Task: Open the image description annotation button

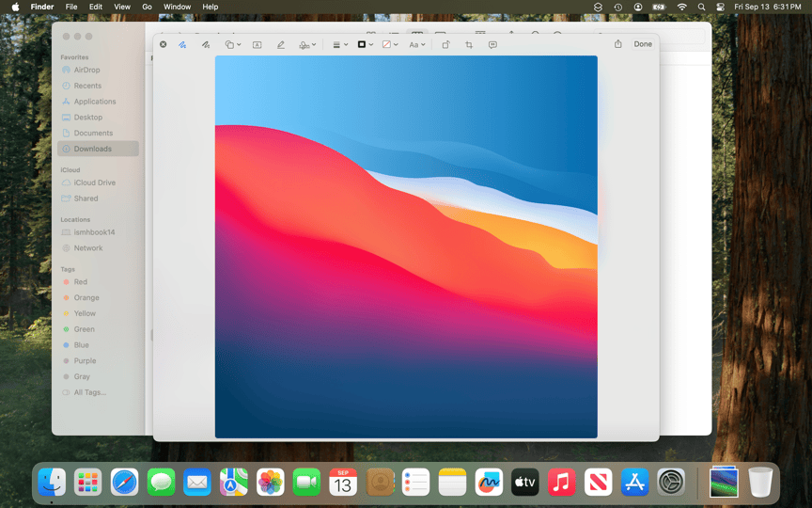Action: [x=492, y=44]
